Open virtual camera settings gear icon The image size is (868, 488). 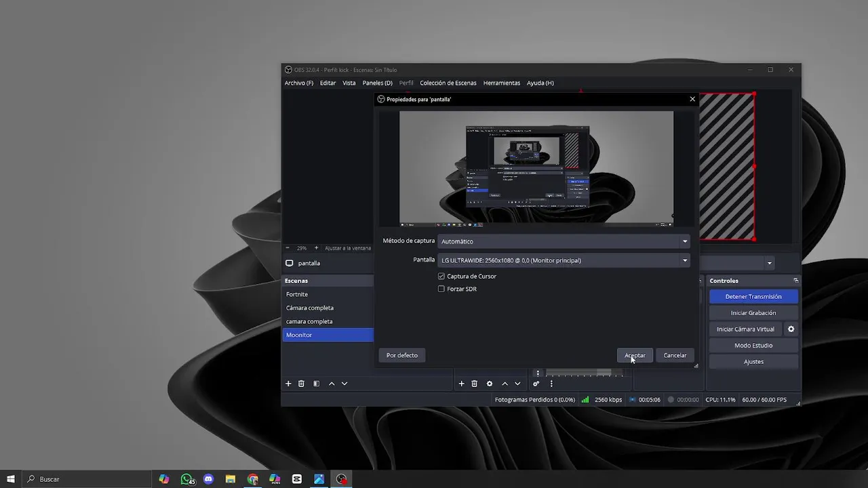coord(791,329)
